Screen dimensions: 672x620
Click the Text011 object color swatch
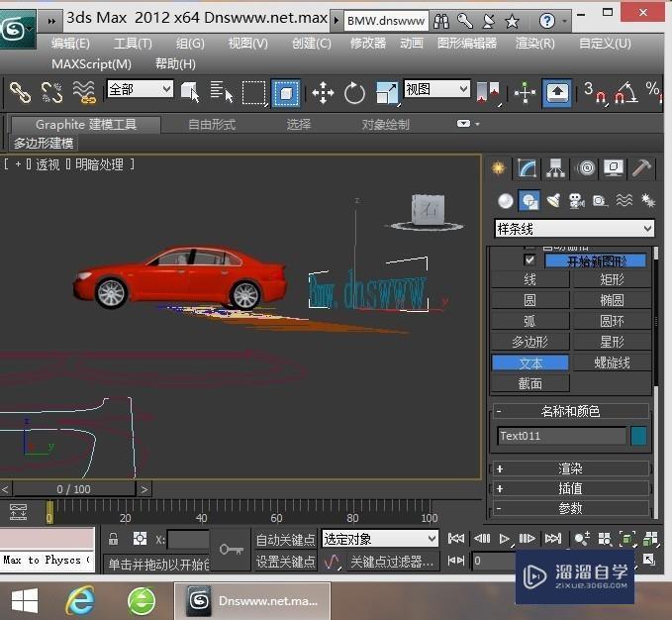click(x=639, y=436)
